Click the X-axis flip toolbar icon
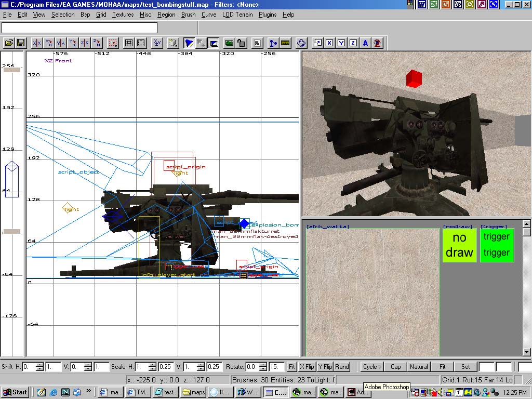 tap(37, 43)
